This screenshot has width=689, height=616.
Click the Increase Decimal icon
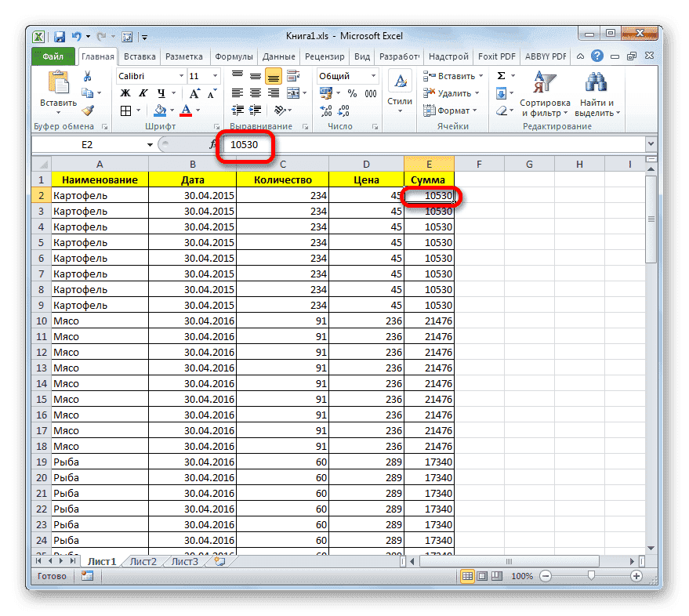click(327, 111)
